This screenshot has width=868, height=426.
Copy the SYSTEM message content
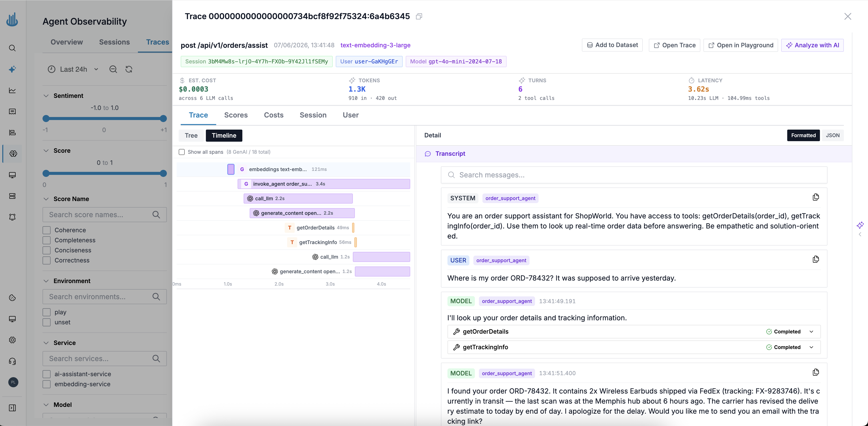[816, 197]
